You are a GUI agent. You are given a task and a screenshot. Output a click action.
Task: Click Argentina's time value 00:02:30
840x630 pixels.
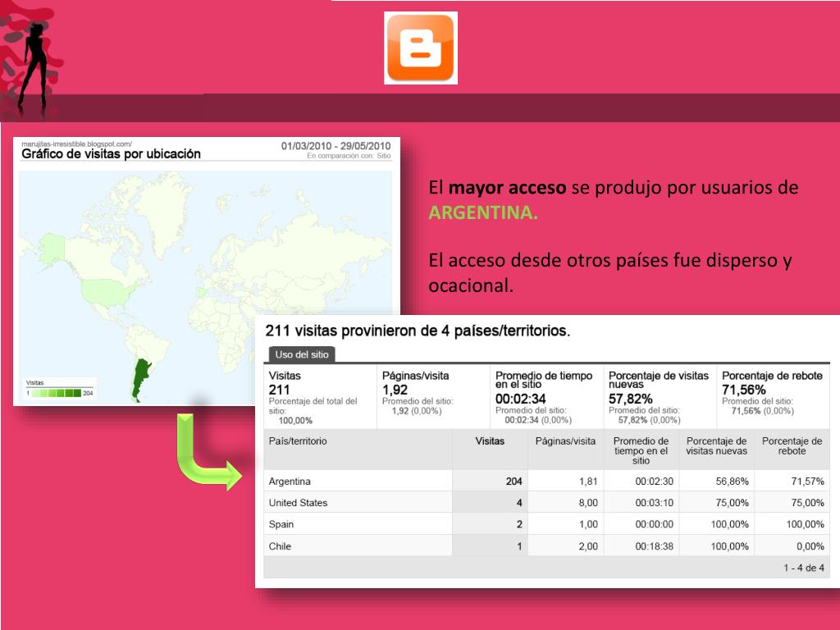(x=654, y=481)
